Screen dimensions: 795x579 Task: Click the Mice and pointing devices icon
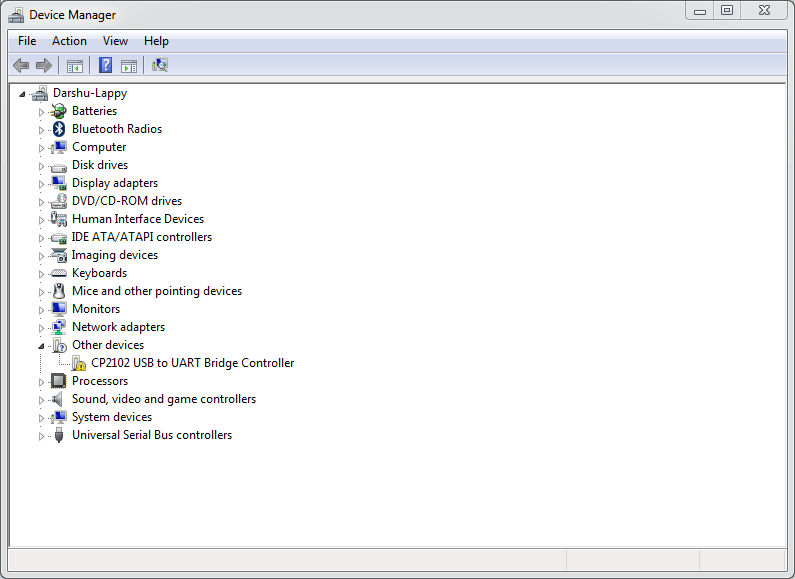(59, 291)
